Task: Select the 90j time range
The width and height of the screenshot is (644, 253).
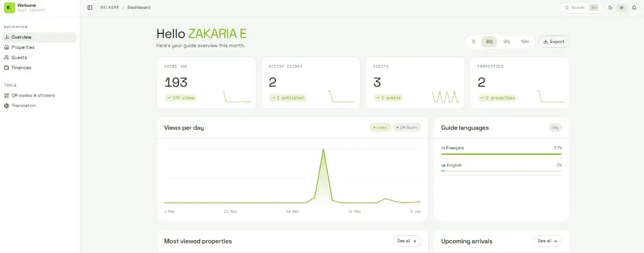Action: point(507,41)
